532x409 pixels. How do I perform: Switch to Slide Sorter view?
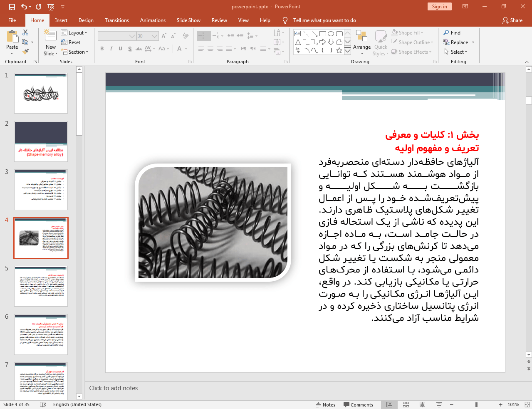tap(406, 404)
